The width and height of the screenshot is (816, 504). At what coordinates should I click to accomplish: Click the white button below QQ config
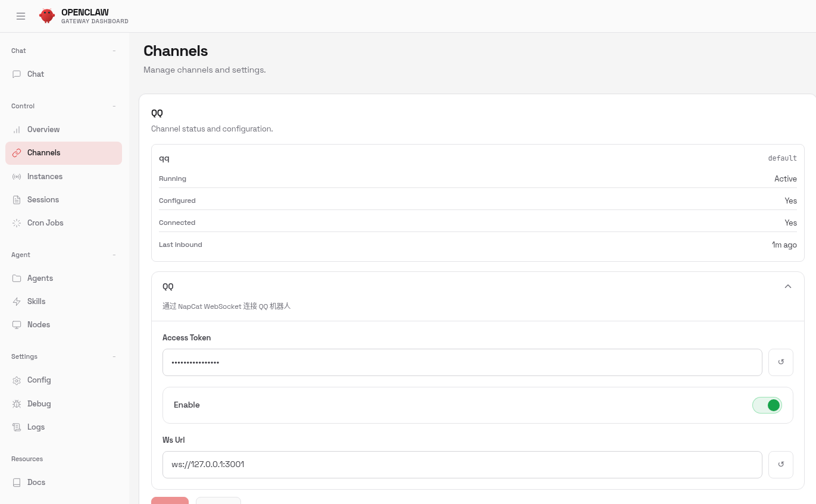pyautogui.click(x=218, y=500)
